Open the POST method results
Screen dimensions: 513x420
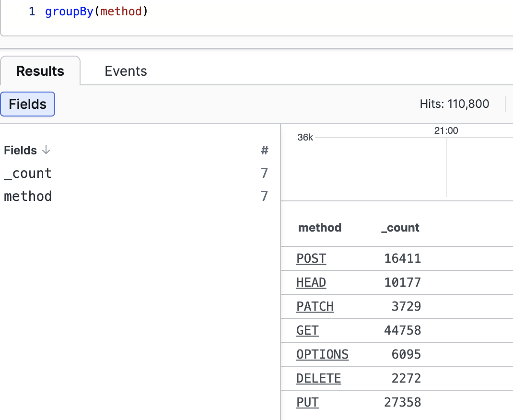[311, 258]
